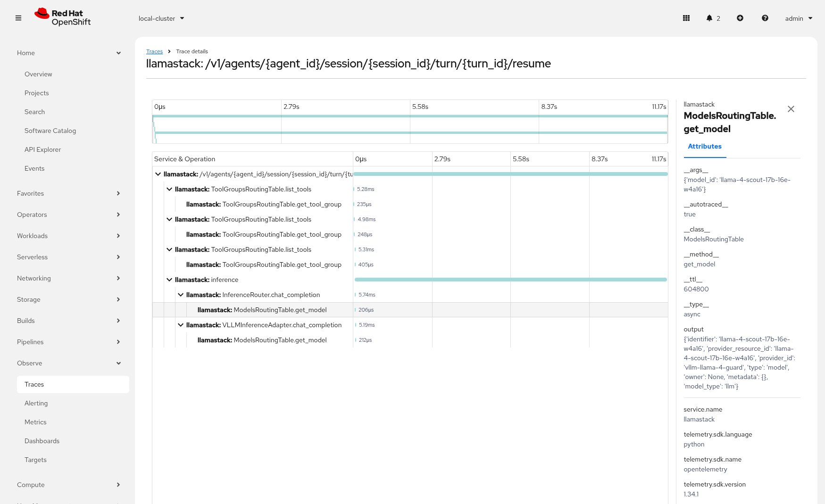Click the telemetry.sdk.version value 1.34.1
This screenshot has width=825, height=504.
coord(691,494)
